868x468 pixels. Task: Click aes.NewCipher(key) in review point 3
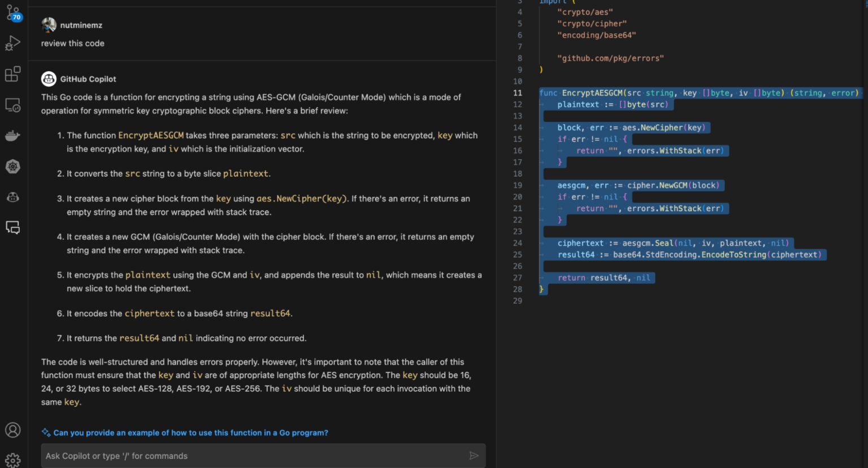coord(302,199)
